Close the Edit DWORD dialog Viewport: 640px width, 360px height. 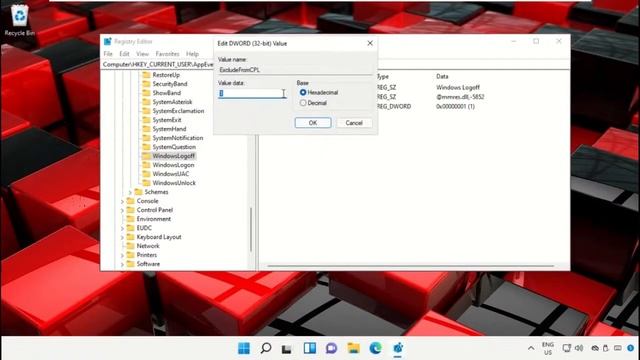point(370,43)
